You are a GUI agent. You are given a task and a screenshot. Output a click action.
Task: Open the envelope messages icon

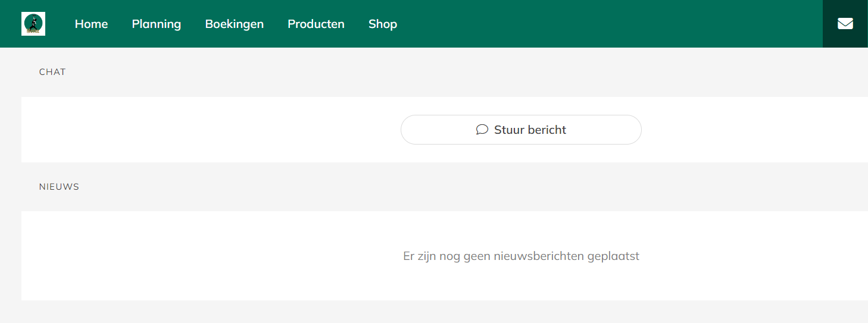click(845, 24)
